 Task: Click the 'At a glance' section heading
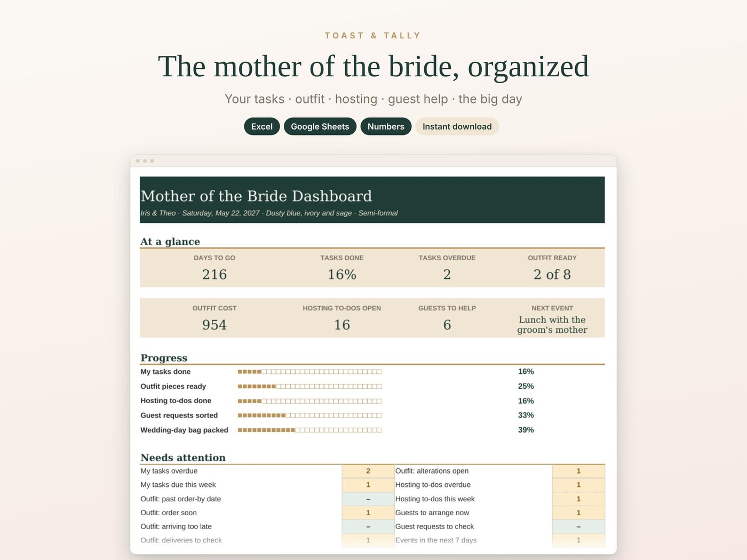pyautogui.click(x=170, y=242)
